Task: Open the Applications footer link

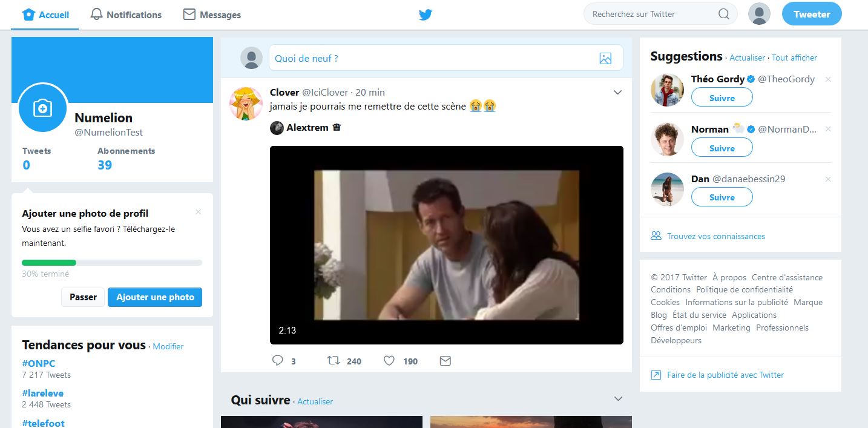Action: pyautogui.click(x=754, y=315)
